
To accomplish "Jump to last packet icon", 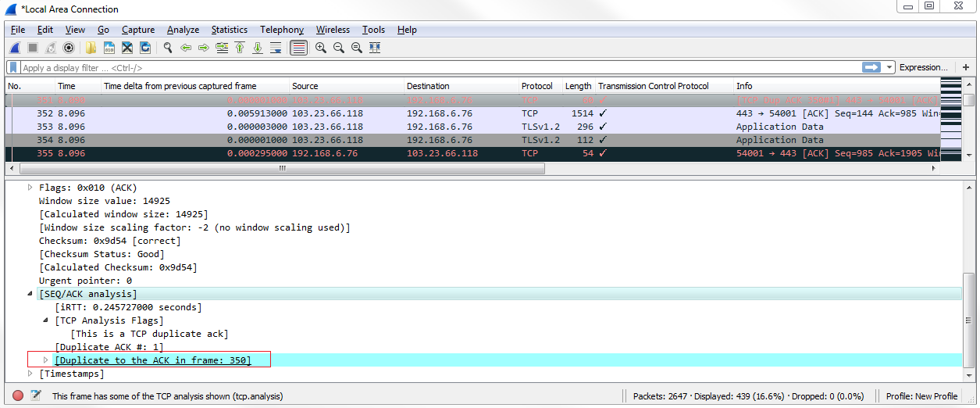I will 258,48.
